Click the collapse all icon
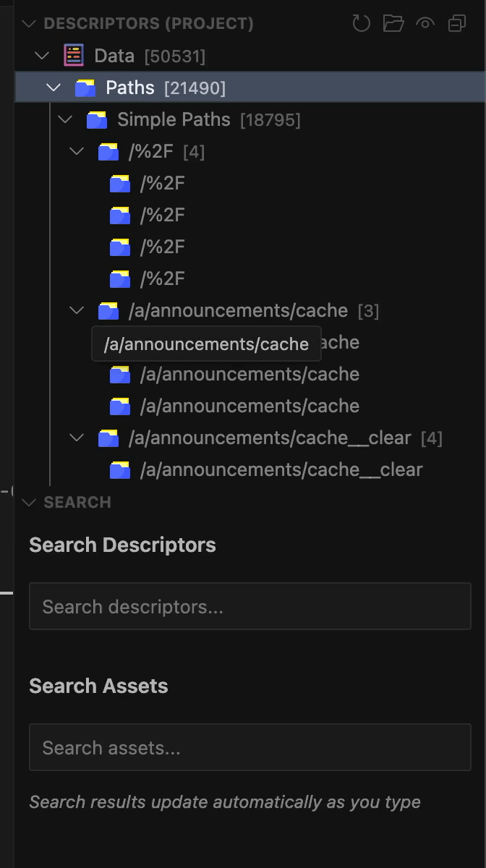 (x=457, y=24)
